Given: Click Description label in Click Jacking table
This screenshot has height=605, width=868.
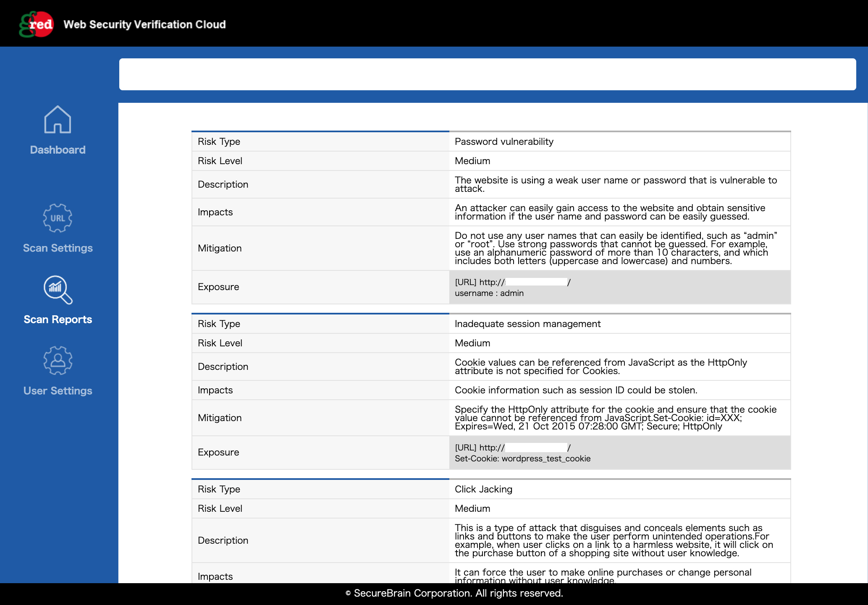Looking at the screenshot, I should tap(223, 540).
